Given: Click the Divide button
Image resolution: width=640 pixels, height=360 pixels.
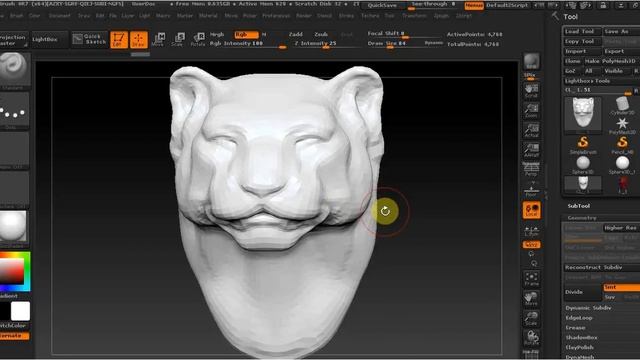Looking at the screenshot, I should point(582,292).
